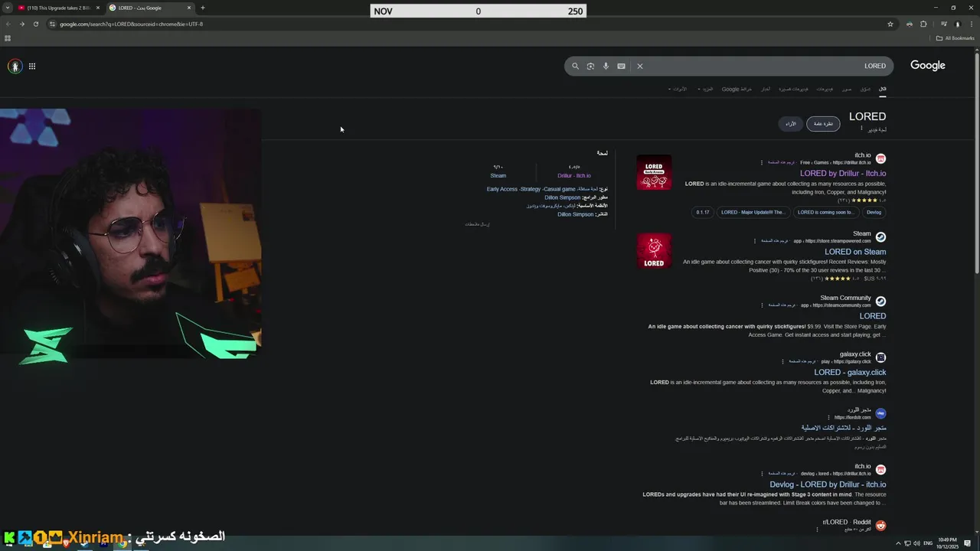Expand Chrome tab search dropdown

pos(7,8)
